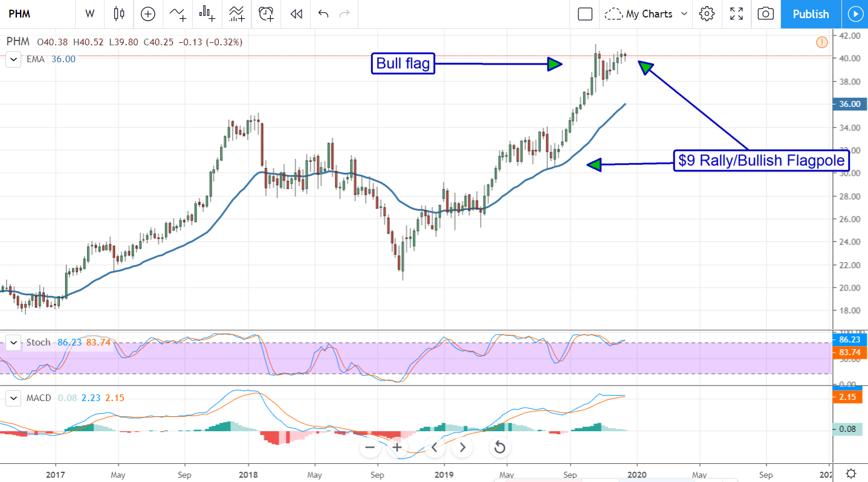This screenshot has width=868, height=482.
Task: Take a chart snapshot with the camera
Action: (766, 14)
